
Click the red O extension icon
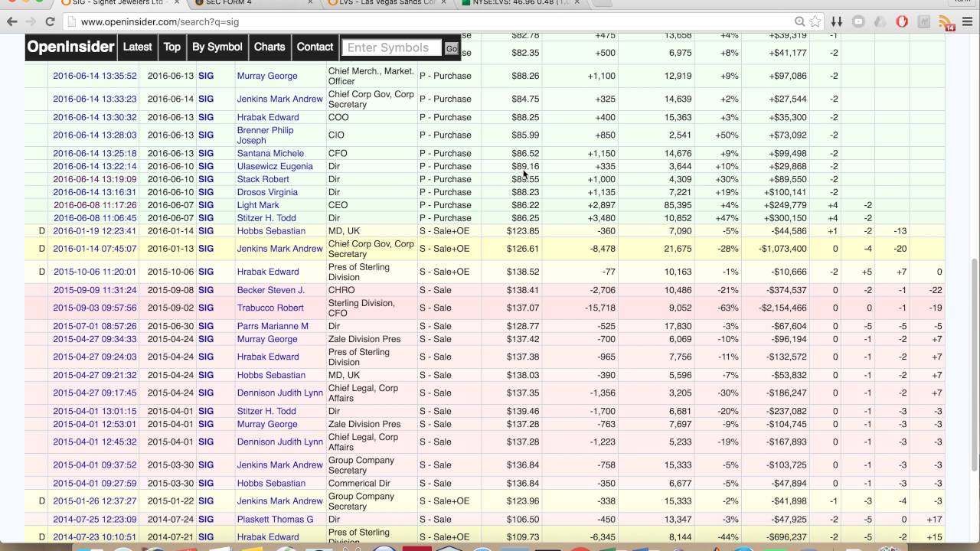902,21
